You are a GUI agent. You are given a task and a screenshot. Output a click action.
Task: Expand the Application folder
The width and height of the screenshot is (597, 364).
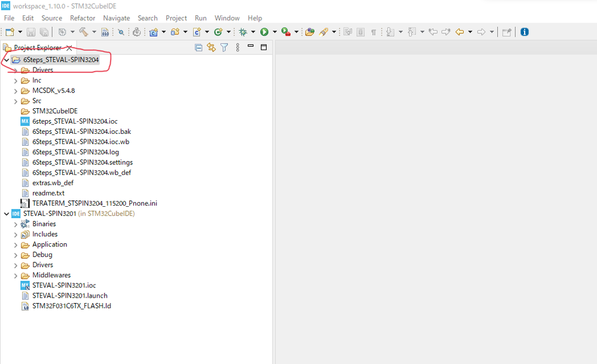tap(16, 245)
